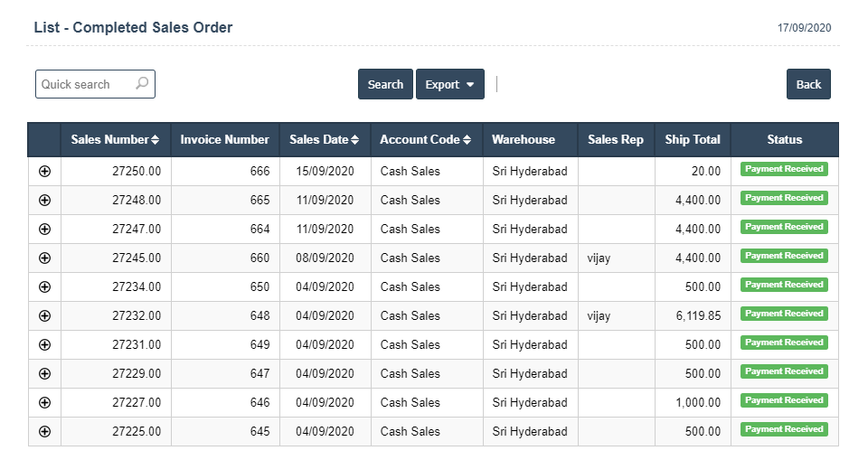The height and width of the screenshot is (460, 868).
Task: Expand row for sales number 27250.00
Action: click(44, 171)
